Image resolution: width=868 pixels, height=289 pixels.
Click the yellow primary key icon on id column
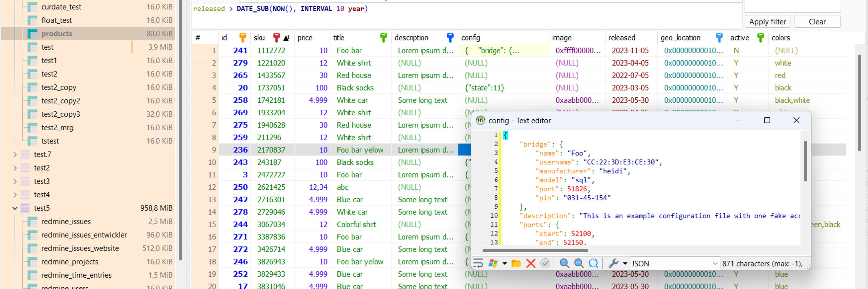(243, 37)
